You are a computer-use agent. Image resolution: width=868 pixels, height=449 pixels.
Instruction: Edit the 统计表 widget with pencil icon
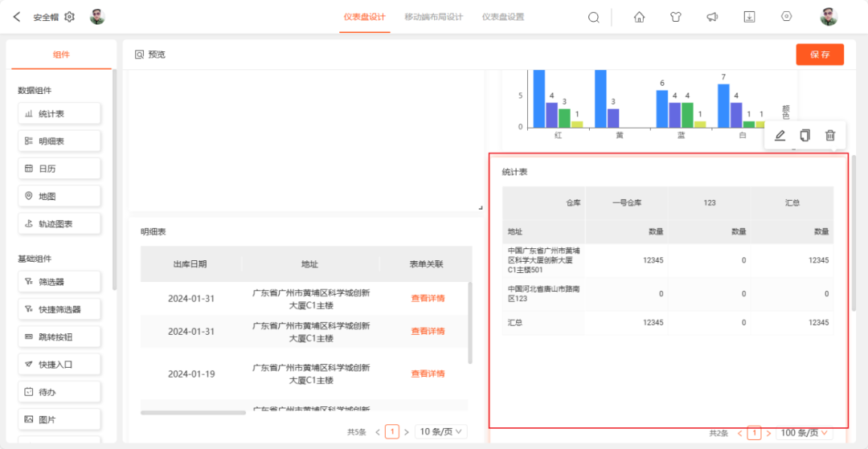pos(780,136)
